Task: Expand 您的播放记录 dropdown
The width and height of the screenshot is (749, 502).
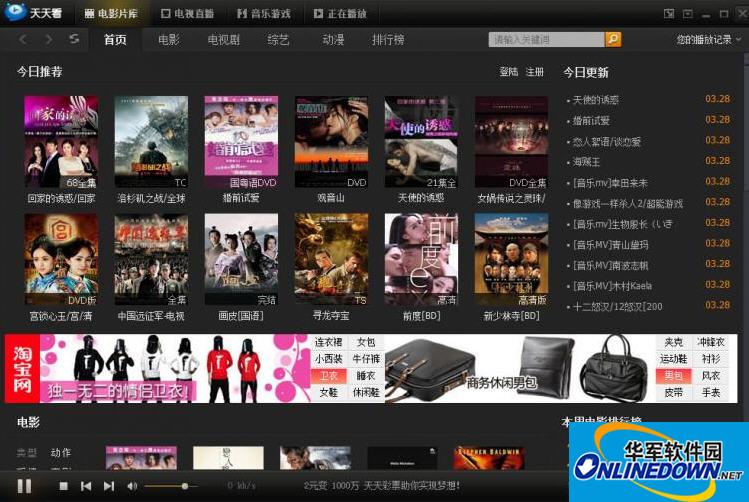Action: coord(709,40)
